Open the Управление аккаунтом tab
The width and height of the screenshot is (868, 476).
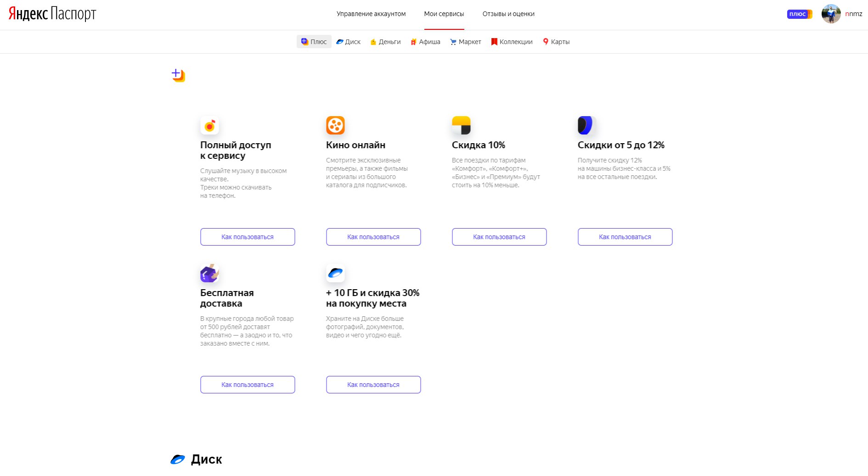pyautogui.click(x=371, y=14)
